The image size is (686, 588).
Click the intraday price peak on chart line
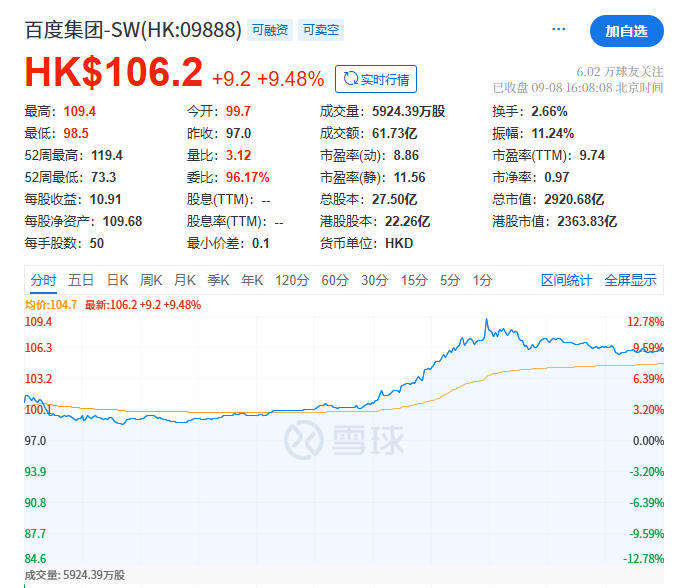coord(486,321)
